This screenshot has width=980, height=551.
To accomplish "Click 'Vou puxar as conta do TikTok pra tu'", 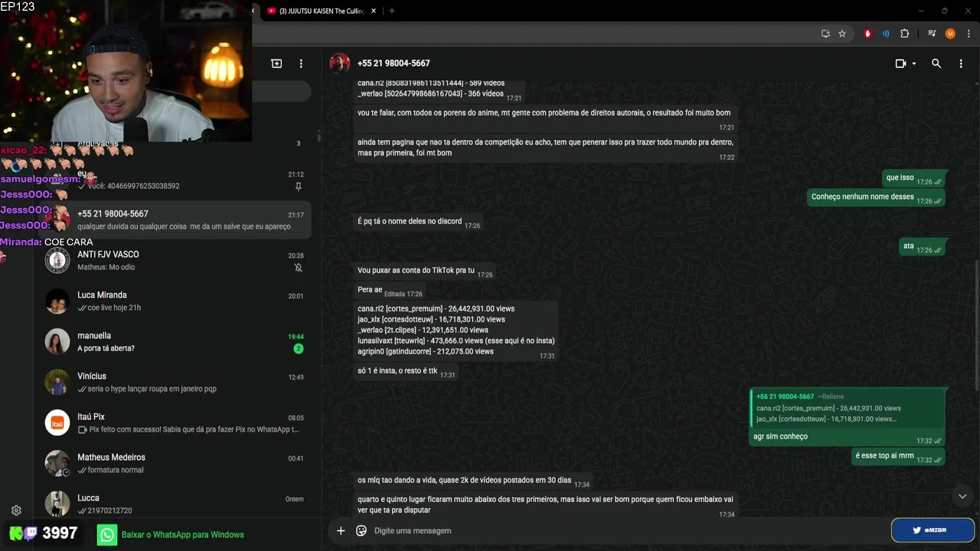I will [x=425, y=271].
